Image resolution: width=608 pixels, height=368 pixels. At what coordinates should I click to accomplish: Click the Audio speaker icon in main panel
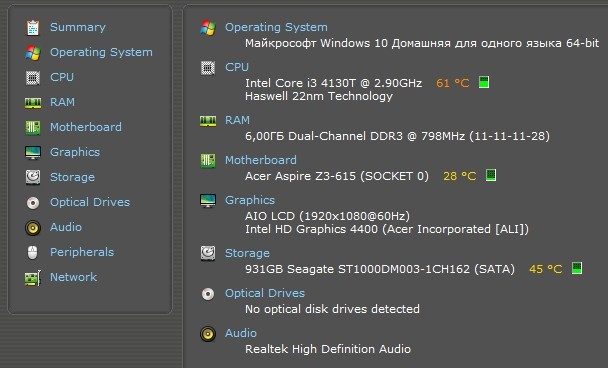[208, 334]
